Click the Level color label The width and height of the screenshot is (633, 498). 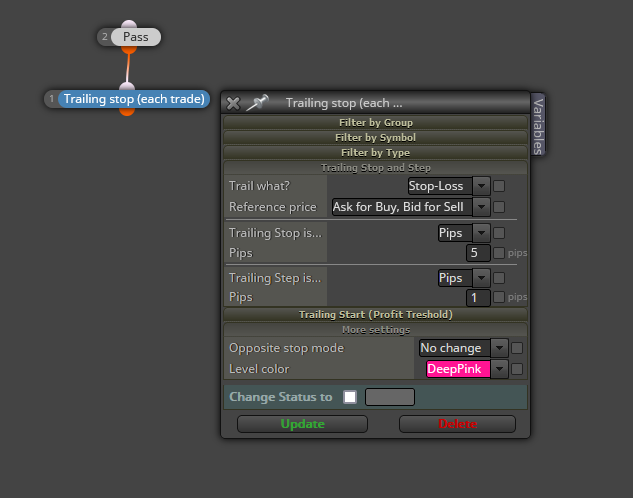259,369
